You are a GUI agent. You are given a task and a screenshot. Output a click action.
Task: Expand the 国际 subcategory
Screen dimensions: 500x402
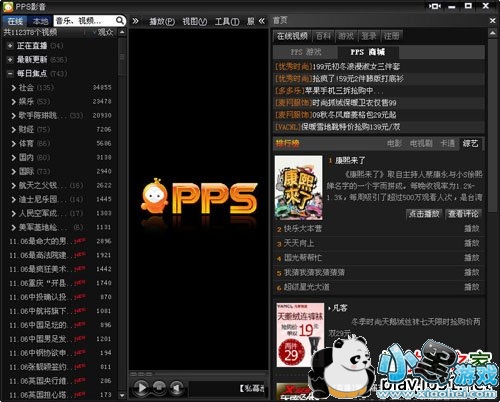click(x=14, y=172)
